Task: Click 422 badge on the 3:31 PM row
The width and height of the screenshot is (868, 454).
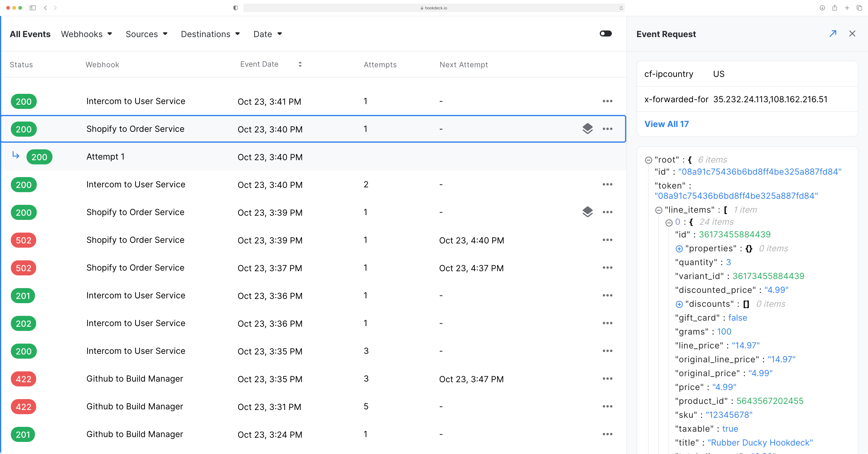Action: (23, 407)
